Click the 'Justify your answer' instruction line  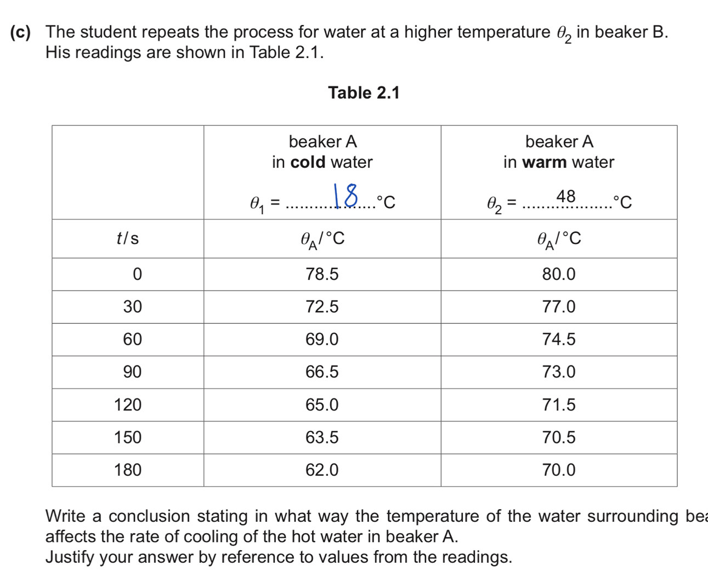279,557
